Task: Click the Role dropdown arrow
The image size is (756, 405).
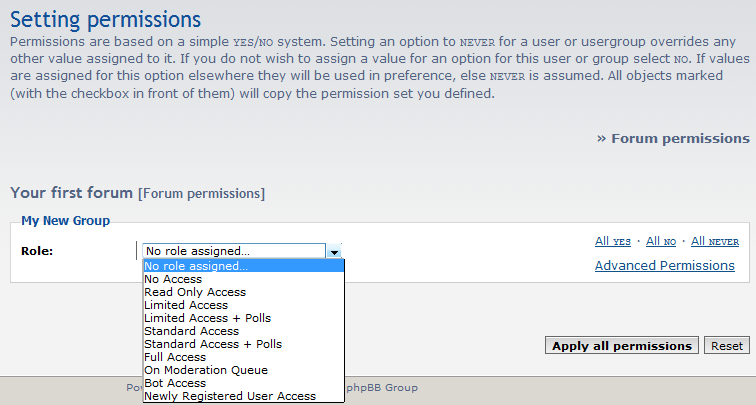Action: coord(335,252)
